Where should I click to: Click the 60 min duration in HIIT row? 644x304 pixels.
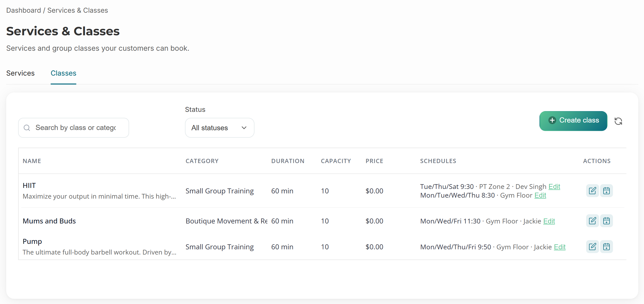coord(282,191)
